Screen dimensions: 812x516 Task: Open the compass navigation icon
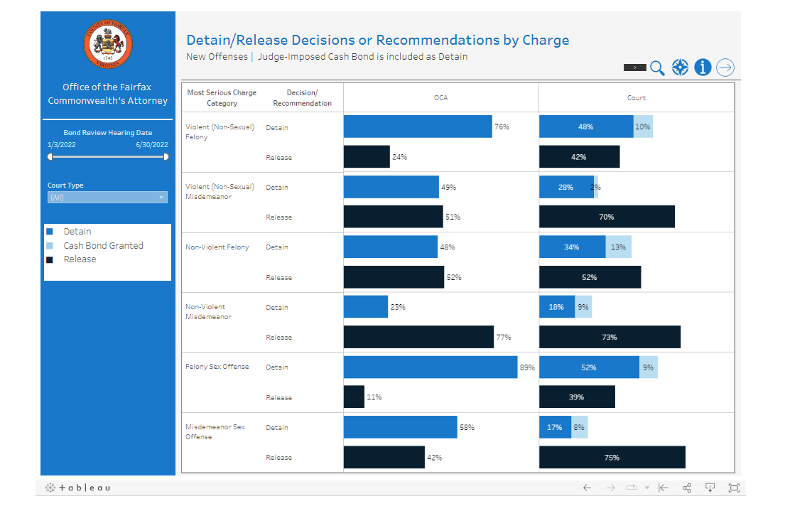[x=680, y=68]
